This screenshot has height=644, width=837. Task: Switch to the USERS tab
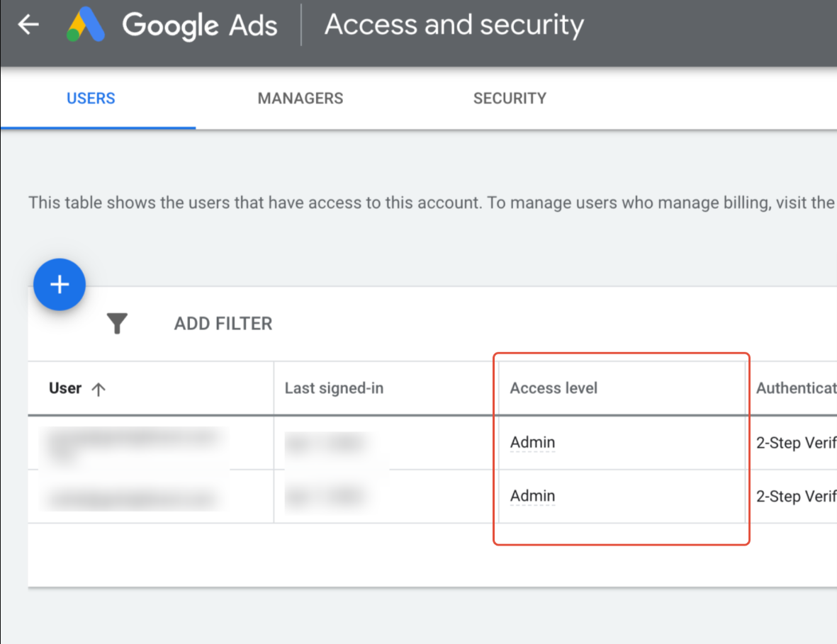[91, 98]
